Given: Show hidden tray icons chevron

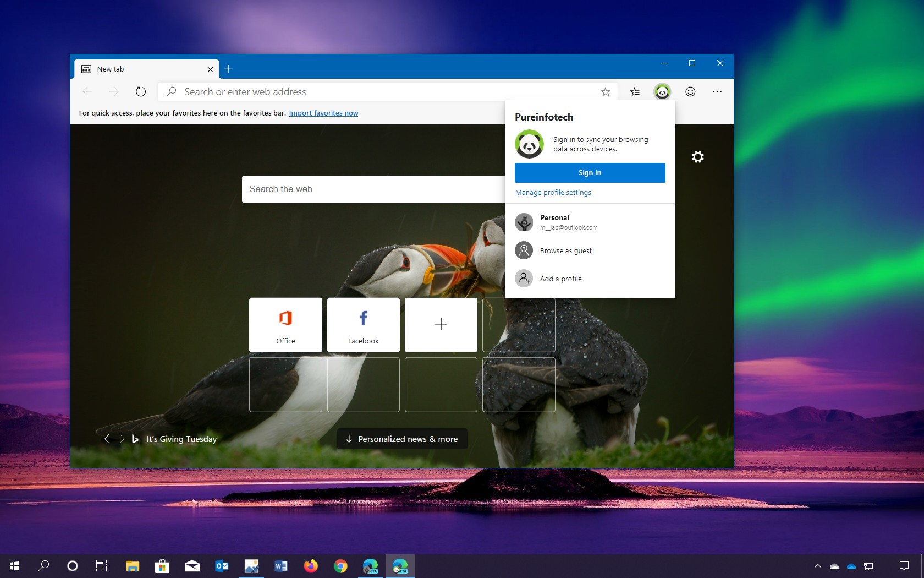Looking at the screenshot, I should [x=818, y=566].
